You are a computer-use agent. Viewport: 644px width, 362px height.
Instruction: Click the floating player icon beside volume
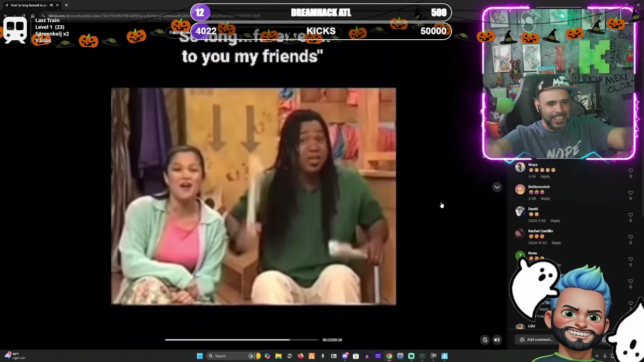(485, 340)
